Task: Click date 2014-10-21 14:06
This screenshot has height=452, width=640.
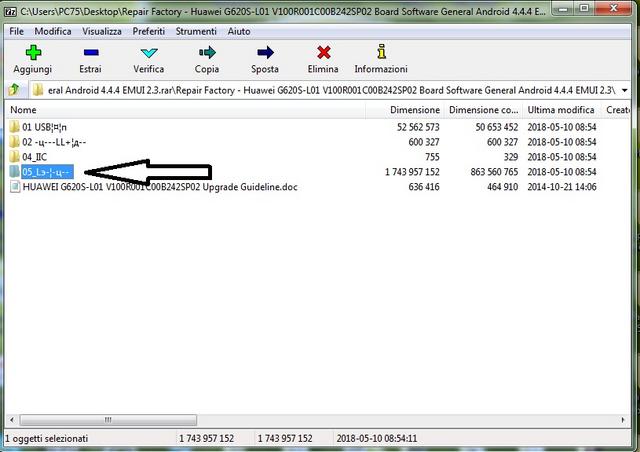Action: point(562,187)
